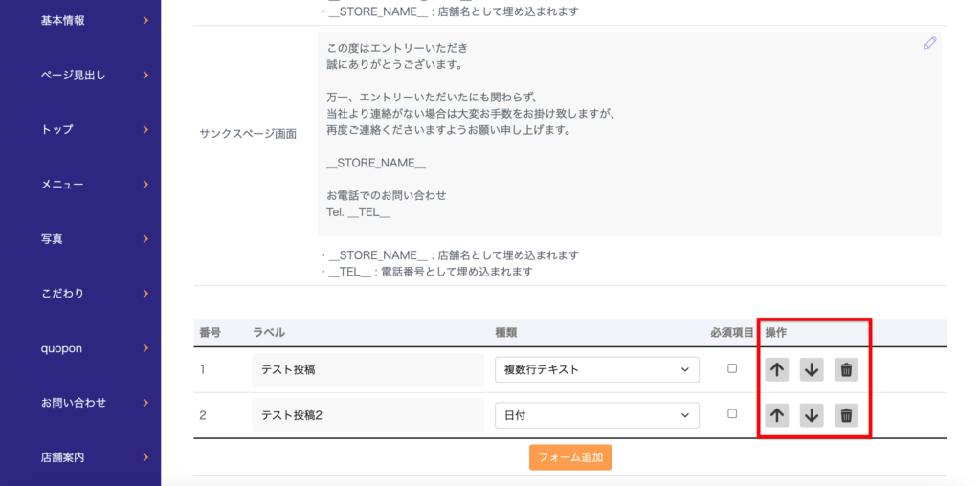Open the 複数行テキスト type dropdown

[x=596, y=369]
